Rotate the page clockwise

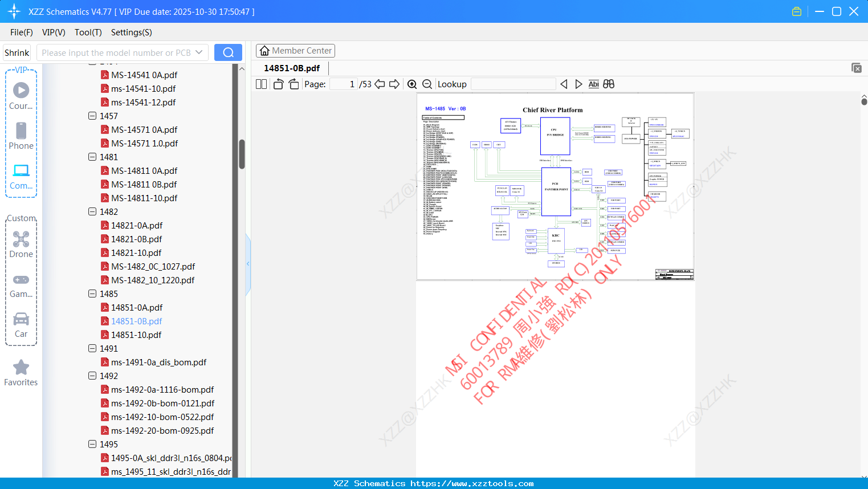(x=294, y=84)
